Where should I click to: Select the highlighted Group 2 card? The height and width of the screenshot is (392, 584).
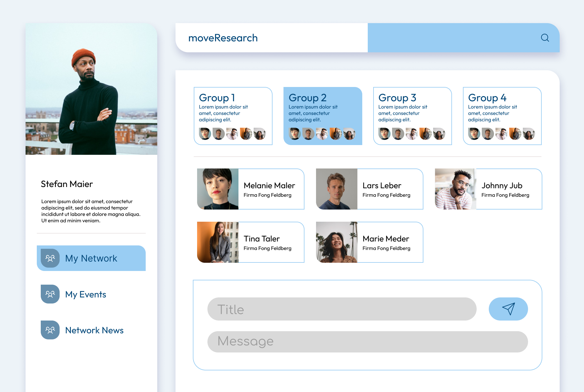pos(323,116)
